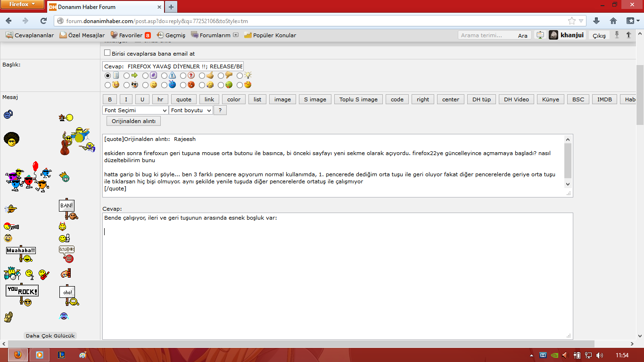This screenshot has width=644, height=362.
Task: Insert the afro hair smiley
Action: pos(11,139)
